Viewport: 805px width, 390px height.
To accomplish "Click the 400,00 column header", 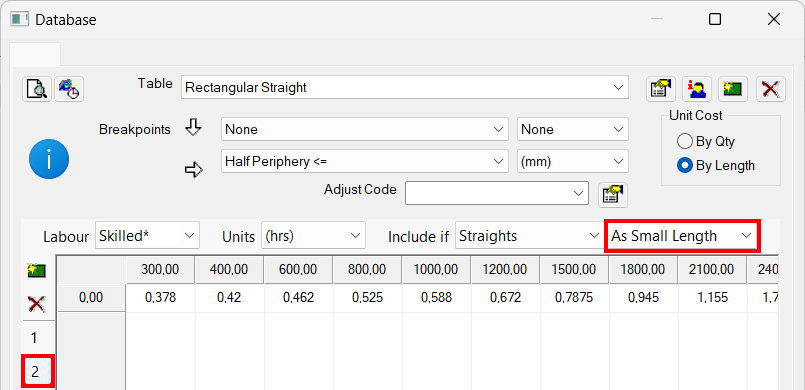I will [x=229, y=269].
